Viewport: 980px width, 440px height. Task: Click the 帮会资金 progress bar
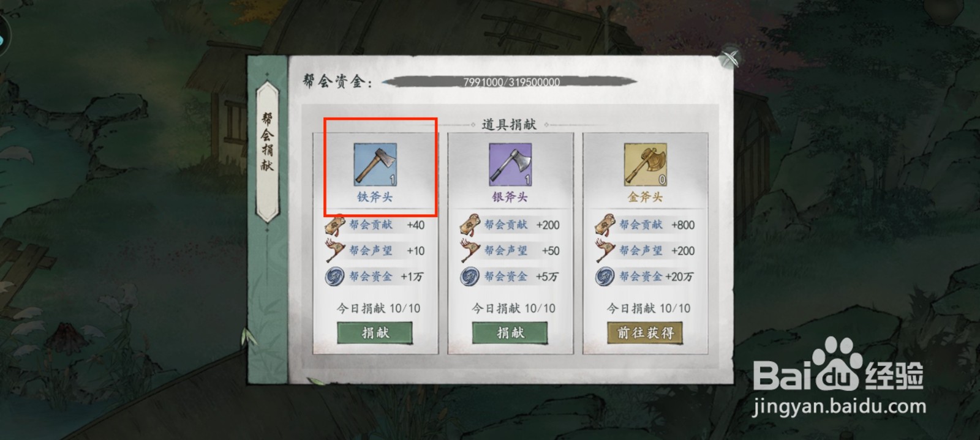click(x=510, y=81)
